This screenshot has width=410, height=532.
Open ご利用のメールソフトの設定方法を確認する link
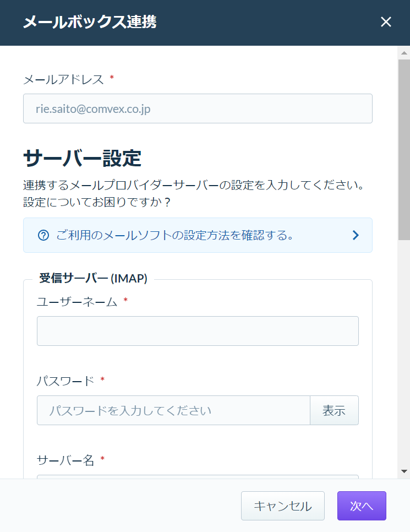(174, 235)
